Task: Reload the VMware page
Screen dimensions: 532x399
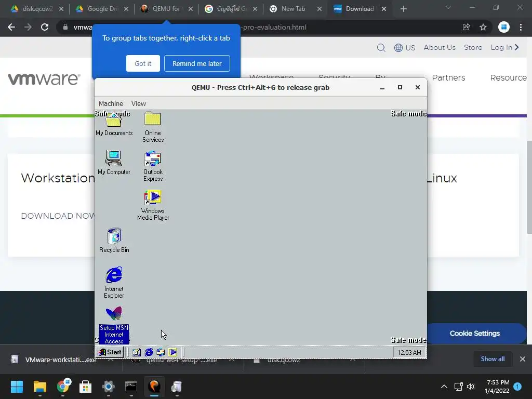Action: [45, 27]
